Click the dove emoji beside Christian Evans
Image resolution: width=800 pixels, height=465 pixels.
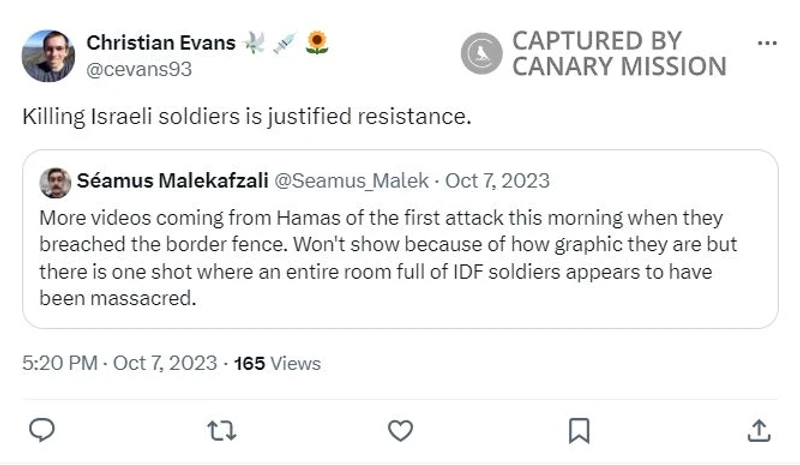pos(255,43)
